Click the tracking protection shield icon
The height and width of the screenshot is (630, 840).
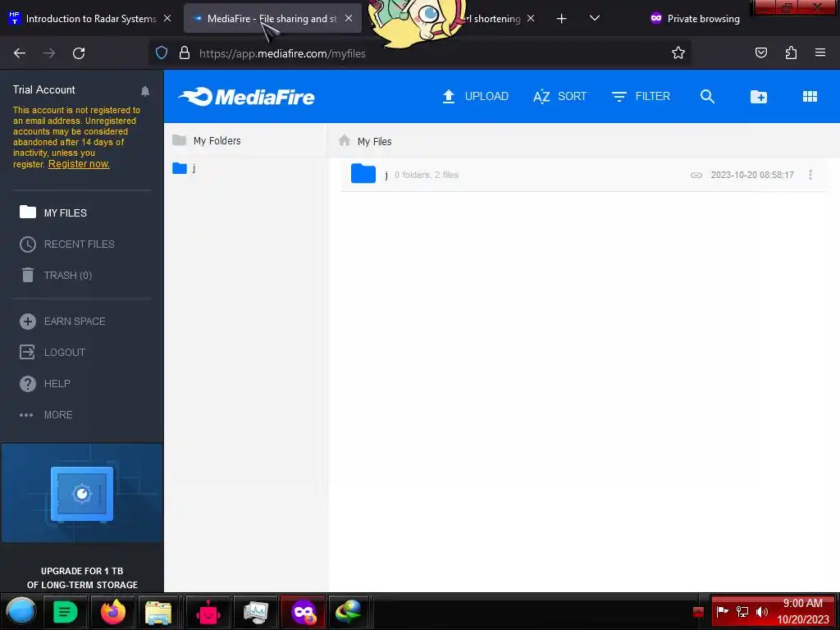click(162, 52)
